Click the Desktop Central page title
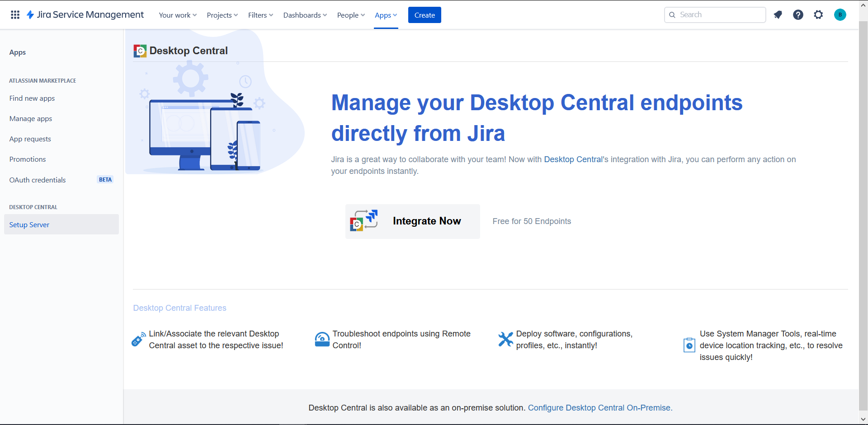Viewport: 868px width, 425px height. pyautogui.click(x=189, y=51)
